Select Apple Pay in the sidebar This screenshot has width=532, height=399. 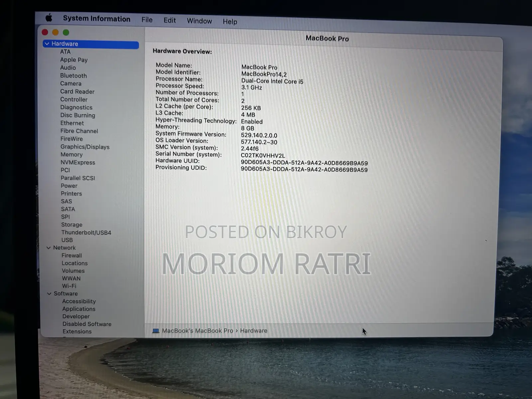click(x=74, y=60)
